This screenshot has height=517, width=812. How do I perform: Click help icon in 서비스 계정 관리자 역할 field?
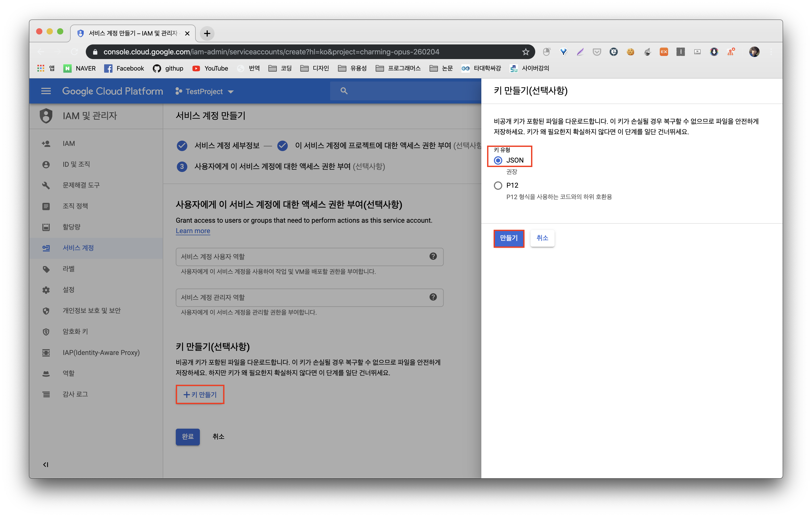(x=433, y=297)
